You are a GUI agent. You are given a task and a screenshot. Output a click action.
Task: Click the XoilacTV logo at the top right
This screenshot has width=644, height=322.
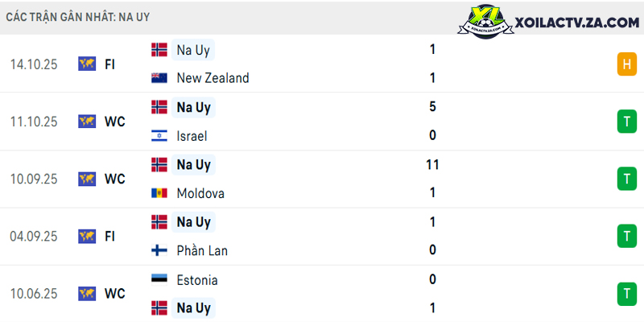click(485, 22)
